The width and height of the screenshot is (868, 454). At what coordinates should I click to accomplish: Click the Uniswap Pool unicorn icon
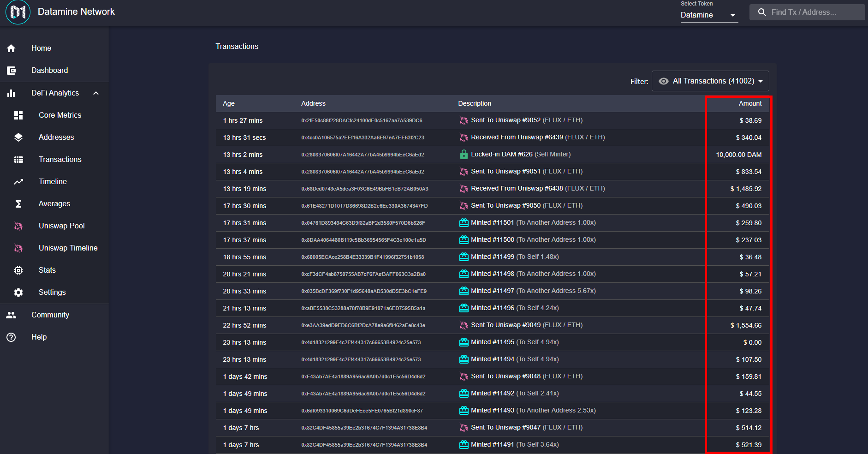[x=18, y=226]
